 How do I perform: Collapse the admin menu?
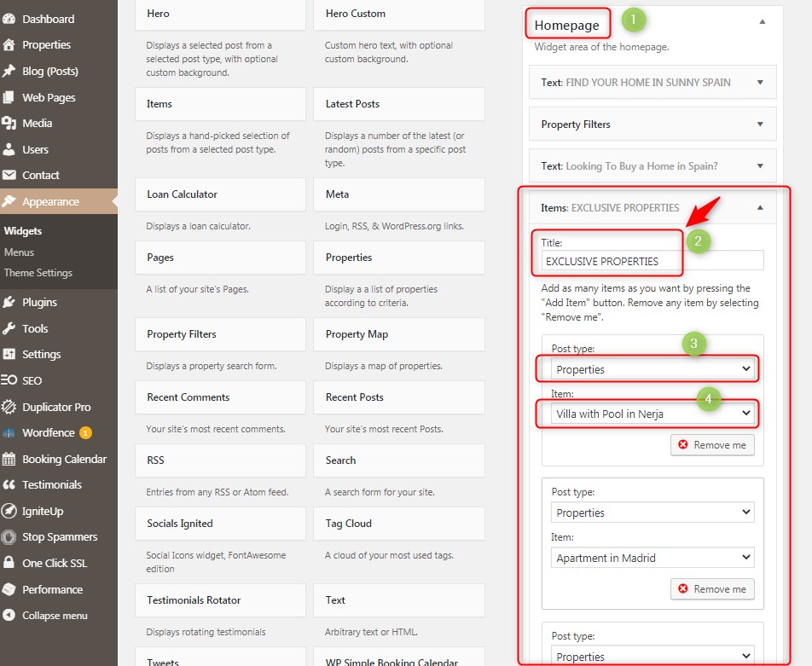click(54, 616)
